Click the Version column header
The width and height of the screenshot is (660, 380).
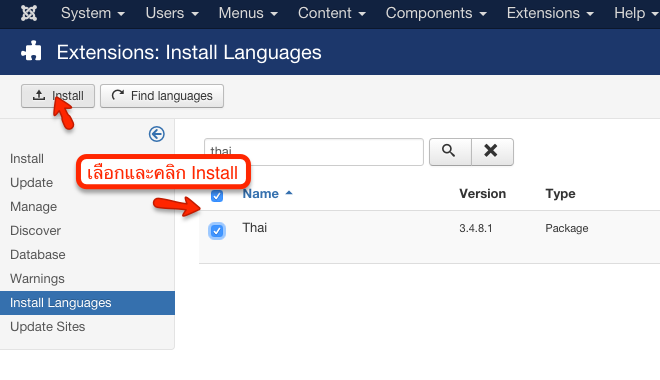click(482, 194)
